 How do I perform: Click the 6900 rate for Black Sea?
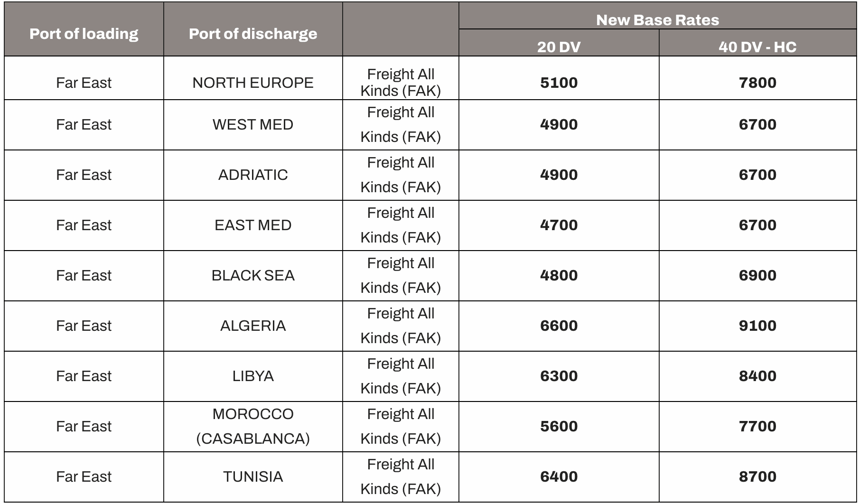coord(757,275)
